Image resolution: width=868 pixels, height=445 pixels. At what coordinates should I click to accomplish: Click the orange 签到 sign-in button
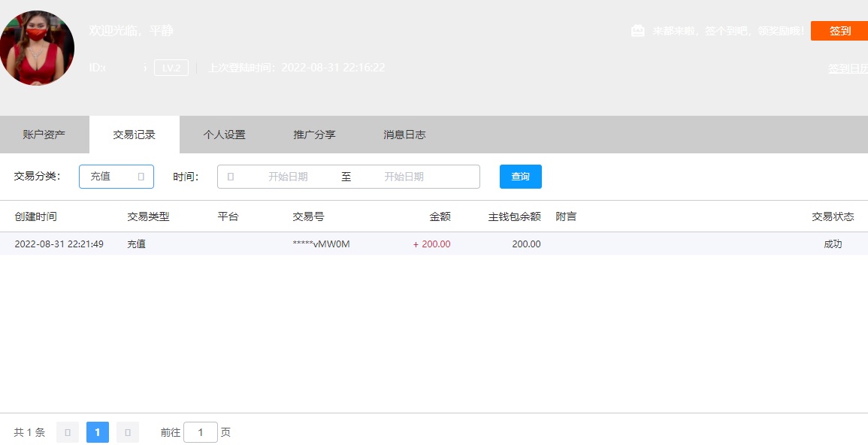point(839,31)
